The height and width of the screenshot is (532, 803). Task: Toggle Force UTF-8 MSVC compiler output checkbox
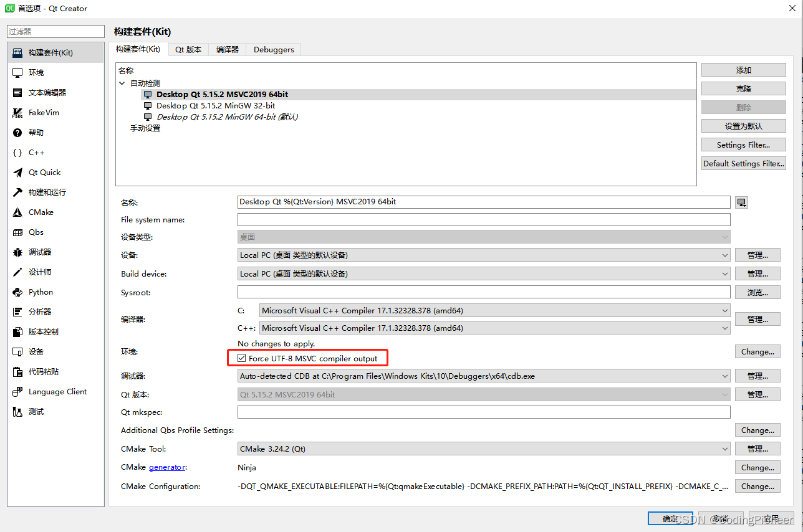(242, 358)
